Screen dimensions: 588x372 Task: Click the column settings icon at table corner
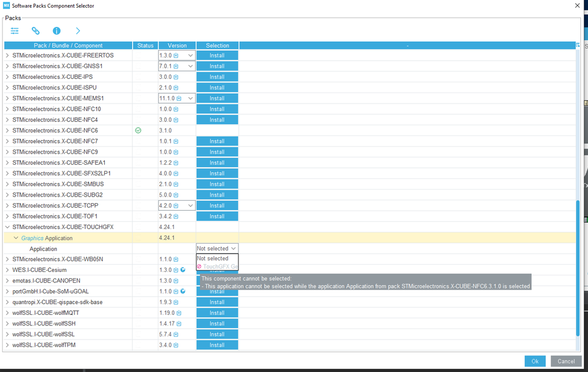coord(578,45)
